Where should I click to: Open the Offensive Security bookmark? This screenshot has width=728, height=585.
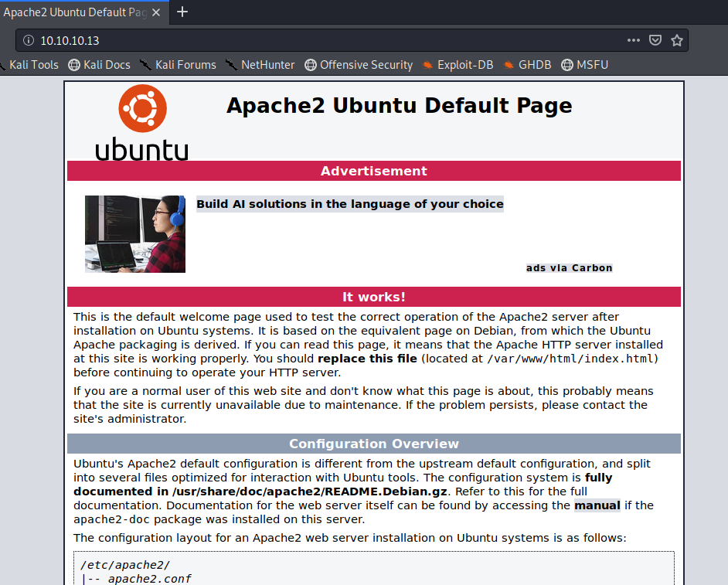[359, 65]
